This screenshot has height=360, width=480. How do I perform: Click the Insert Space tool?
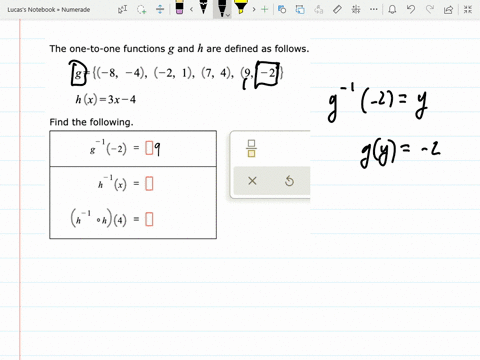pos(160,9)
